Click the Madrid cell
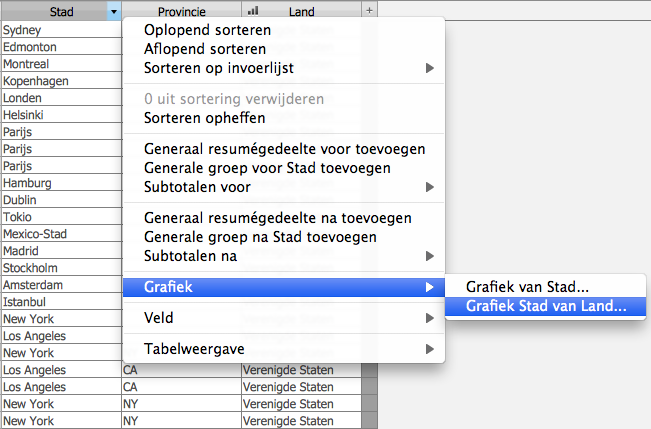 click(61, 251)
